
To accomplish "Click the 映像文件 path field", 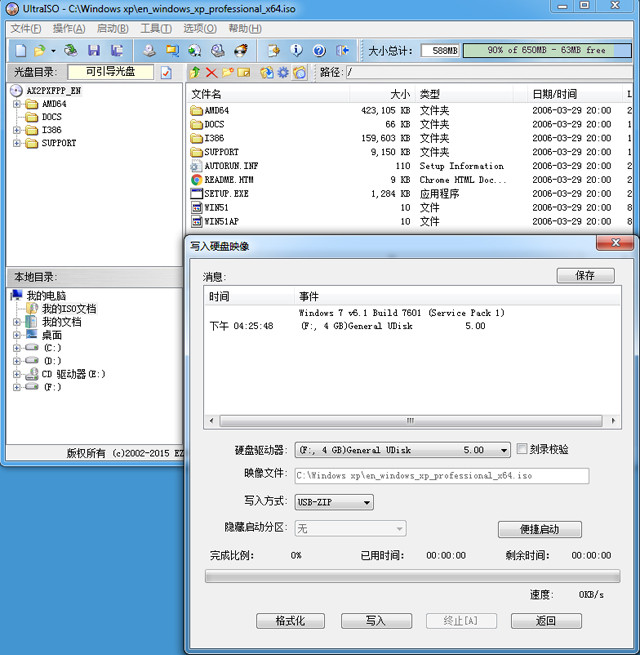I will coord(442,476).
